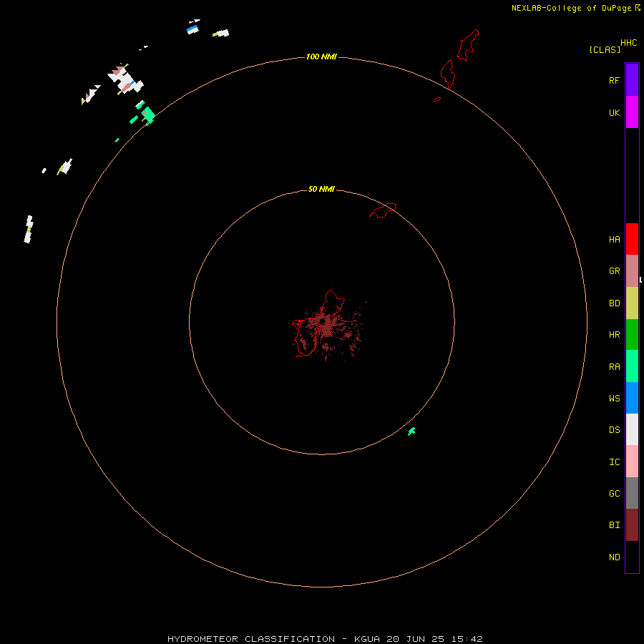Viewport: 644px width, 644px height.
Task: Click the DS legend label
Action: [x=615, y=430]
